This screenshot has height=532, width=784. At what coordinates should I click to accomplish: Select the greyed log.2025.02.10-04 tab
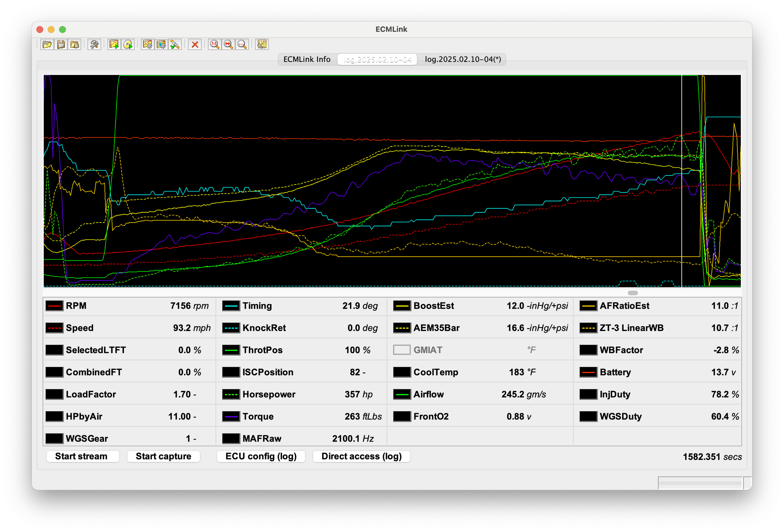377,59
